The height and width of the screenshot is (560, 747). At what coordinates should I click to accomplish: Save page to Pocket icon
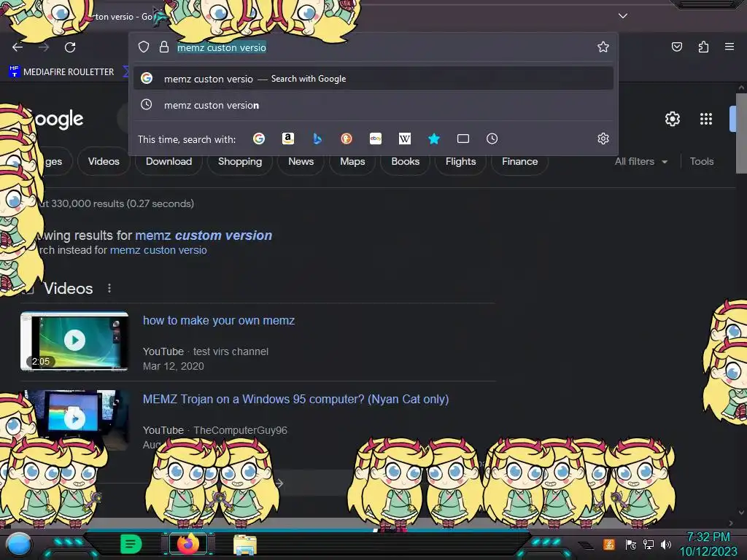click(677, 47)
